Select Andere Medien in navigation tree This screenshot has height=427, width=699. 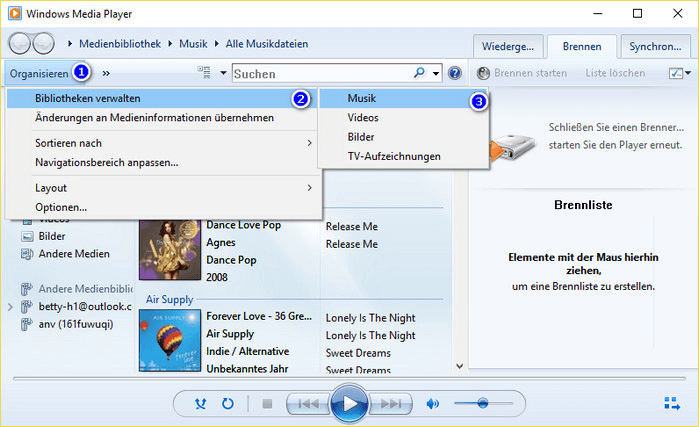point(74,254)
